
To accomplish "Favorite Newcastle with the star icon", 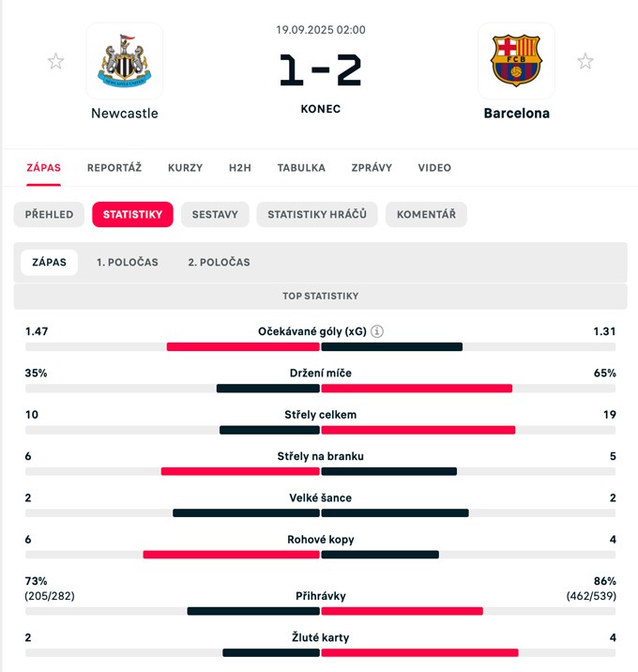I will [55, 61].
